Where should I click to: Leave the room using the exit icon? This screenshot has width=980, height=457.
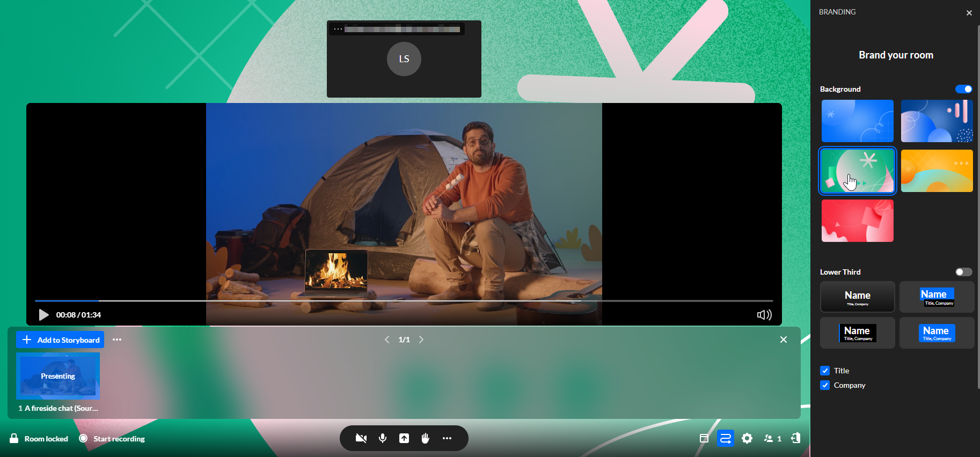pos(795,438)
